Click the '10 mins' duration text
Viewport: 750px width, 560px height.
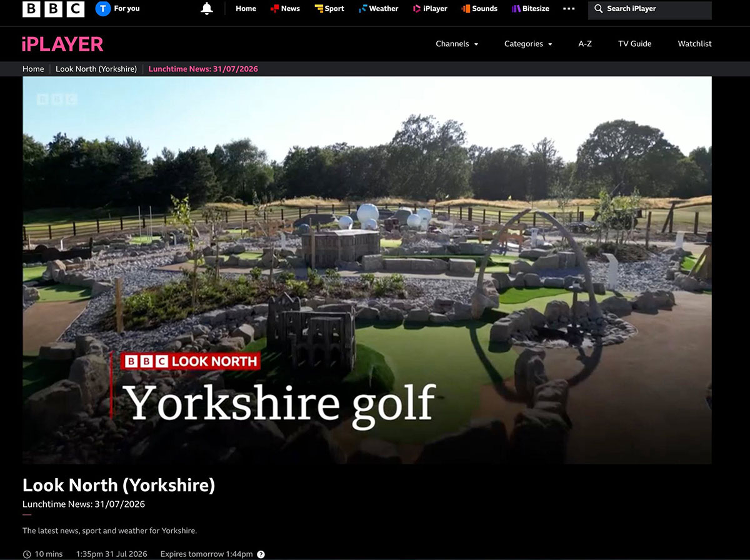click(49, 554)
